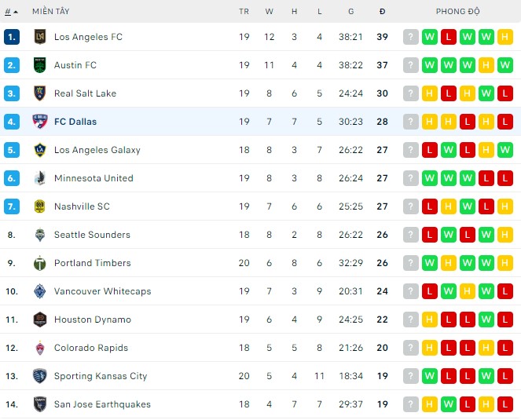
Task: Open the Sporting Kansas City team link
Action: pos(101,376)
